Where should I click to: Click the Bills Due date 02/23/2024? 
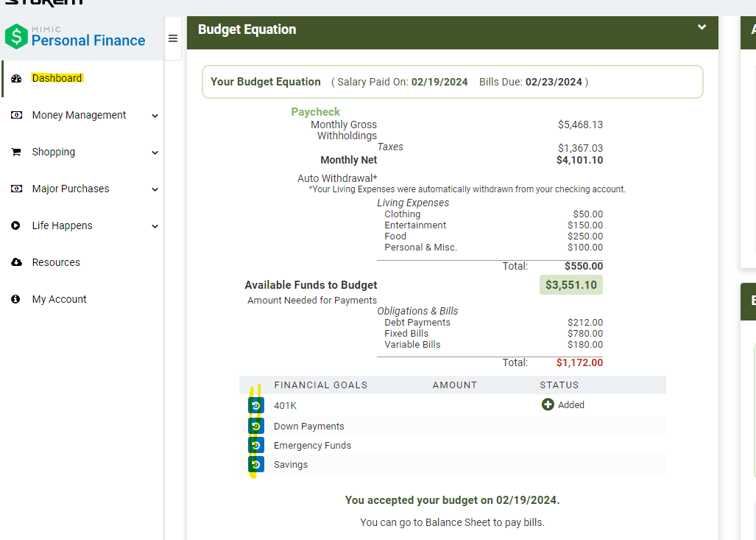(x=554, y=82)
